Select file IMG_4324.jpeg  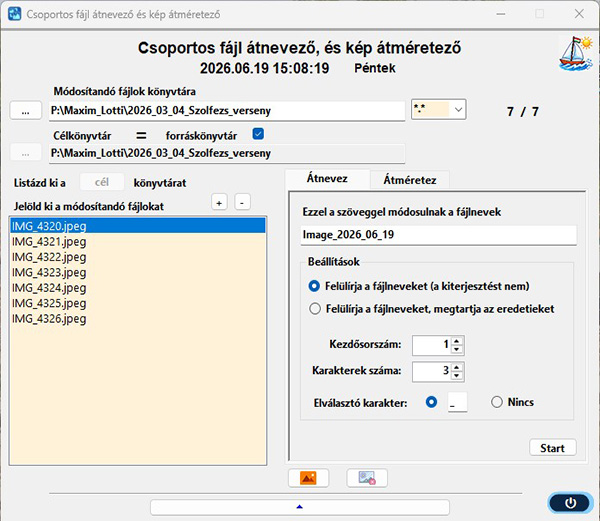[x=138, y=287]
